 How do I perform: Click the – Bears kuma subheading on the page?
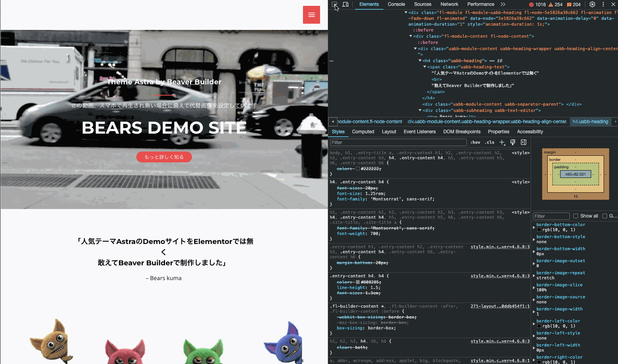(x=164, y=278)
